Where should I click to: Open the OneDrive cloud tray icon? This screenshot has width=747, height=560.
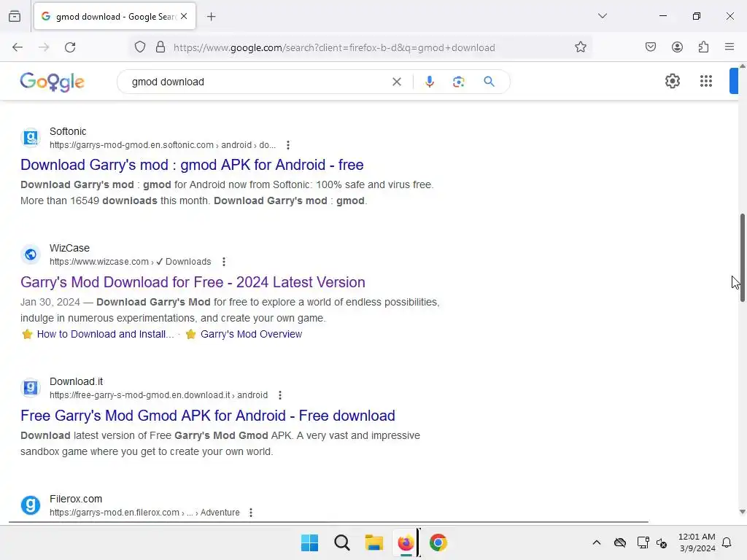[620, 542]
